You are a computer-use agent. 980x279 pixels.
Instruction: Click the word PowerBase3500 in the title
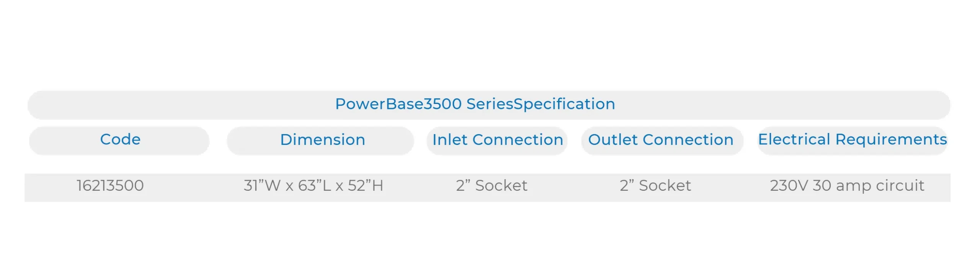tap(398, 104)
